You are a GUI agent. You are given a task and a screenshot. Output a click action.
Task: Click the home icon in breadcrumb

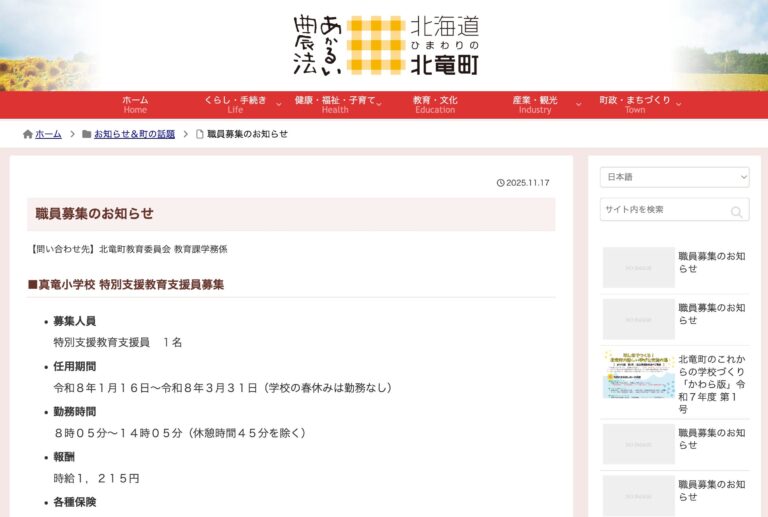click(x=28, y=134)
